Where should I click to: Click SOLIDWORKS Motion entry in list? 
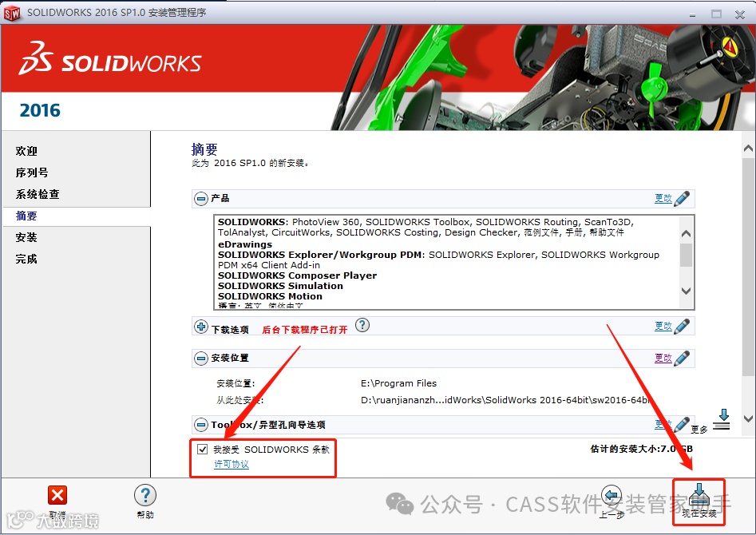(x=270, y=296)
